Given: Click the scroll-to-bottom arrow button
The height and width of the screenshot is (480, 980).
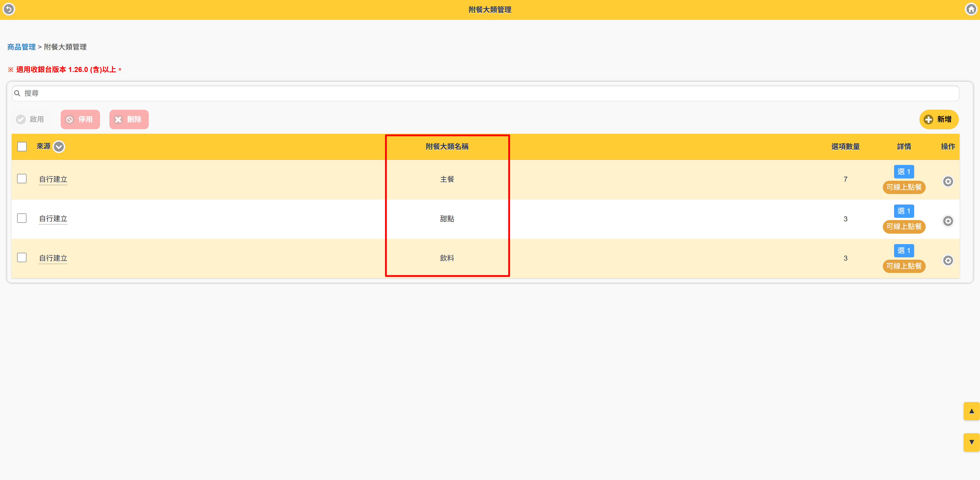Looking at the screenshot, I should [971, 442].
